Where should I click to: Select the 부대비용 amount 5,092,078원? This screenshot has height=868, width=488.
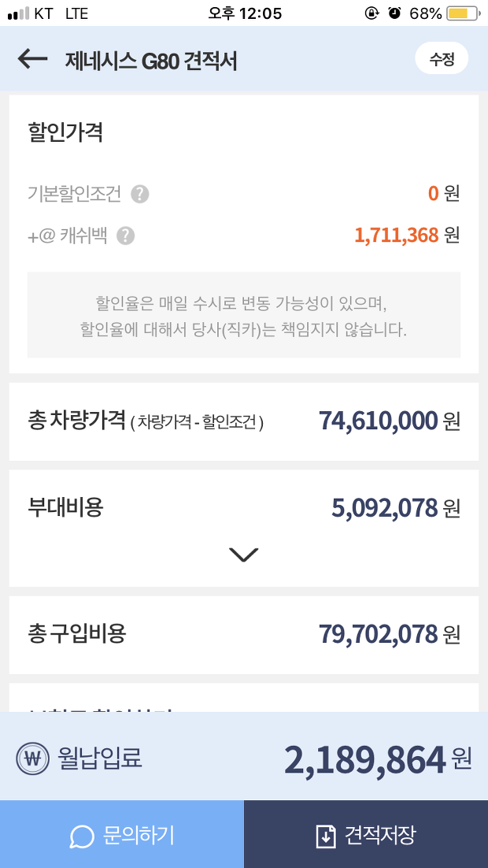pos(396,508)
